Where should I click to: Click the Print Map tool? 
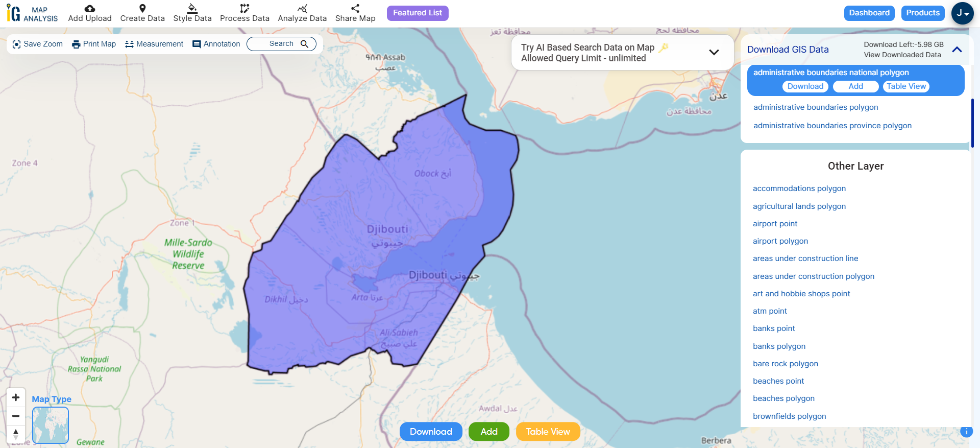coord(94,44)
